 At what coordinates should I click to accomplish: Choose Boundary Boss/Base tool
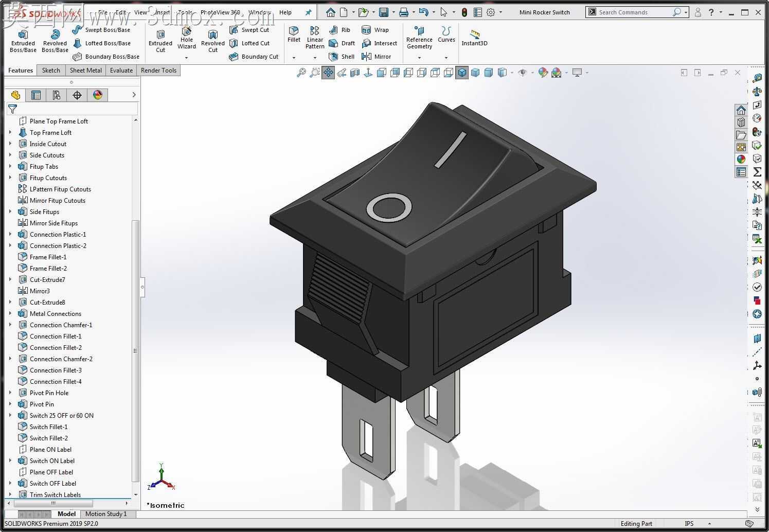point(106,57)
